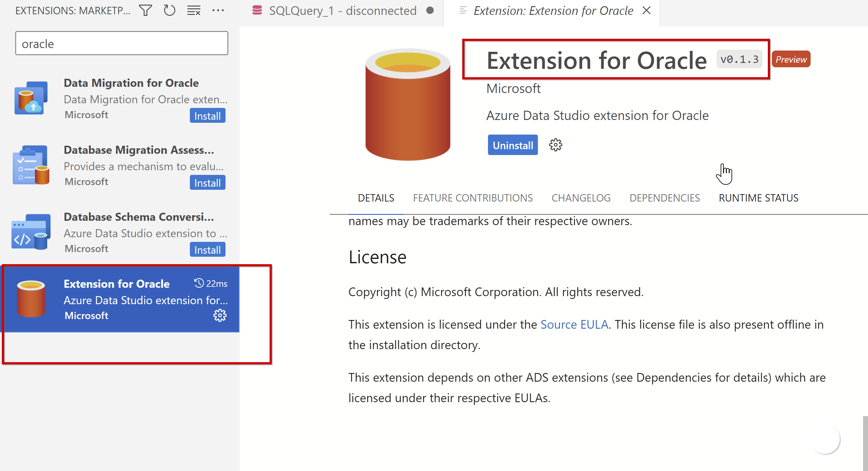Click the oracle search input field
The image size is (868, 471).
122,43
